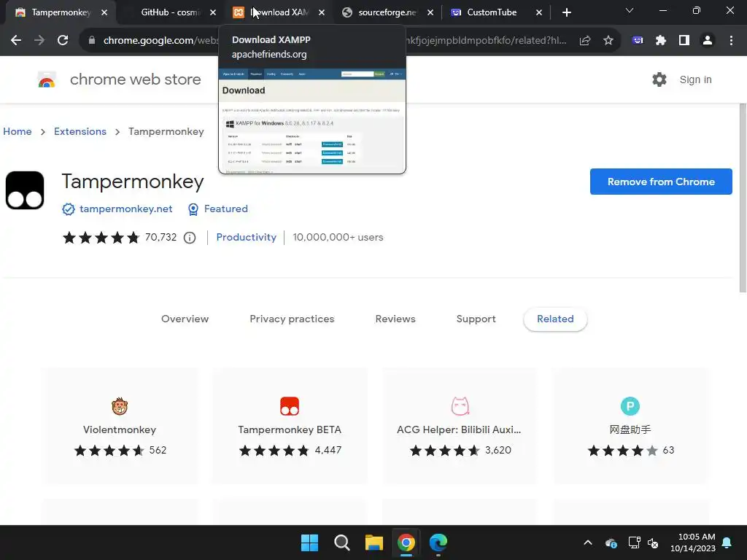Open the Extensions puzzle piece menu
Image resolution: width=747 pixels, height=560 pixels.
(661, 41)
